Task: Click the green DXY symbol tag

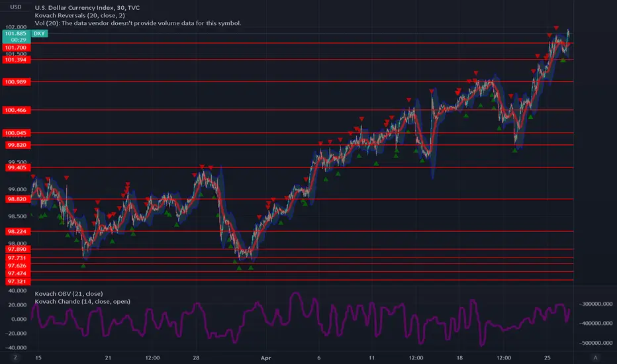Action: tap(39, 34)
